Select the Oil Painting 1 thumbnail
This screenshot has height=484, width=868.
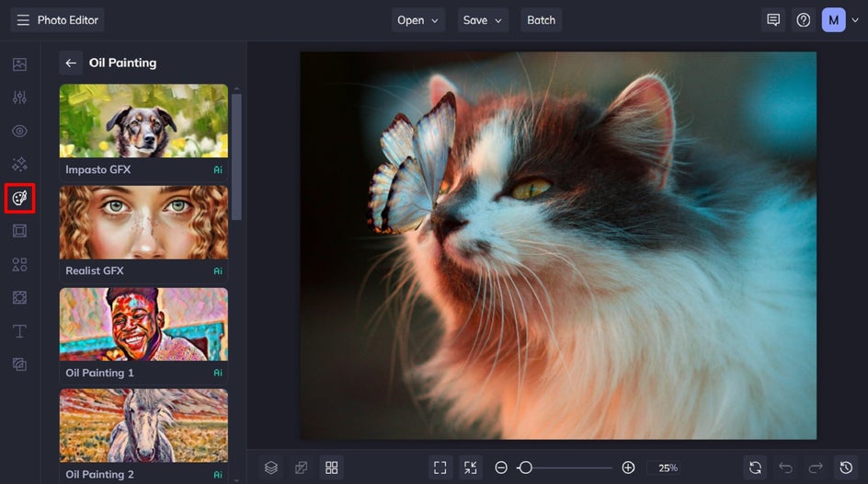[x=144, y=325]
